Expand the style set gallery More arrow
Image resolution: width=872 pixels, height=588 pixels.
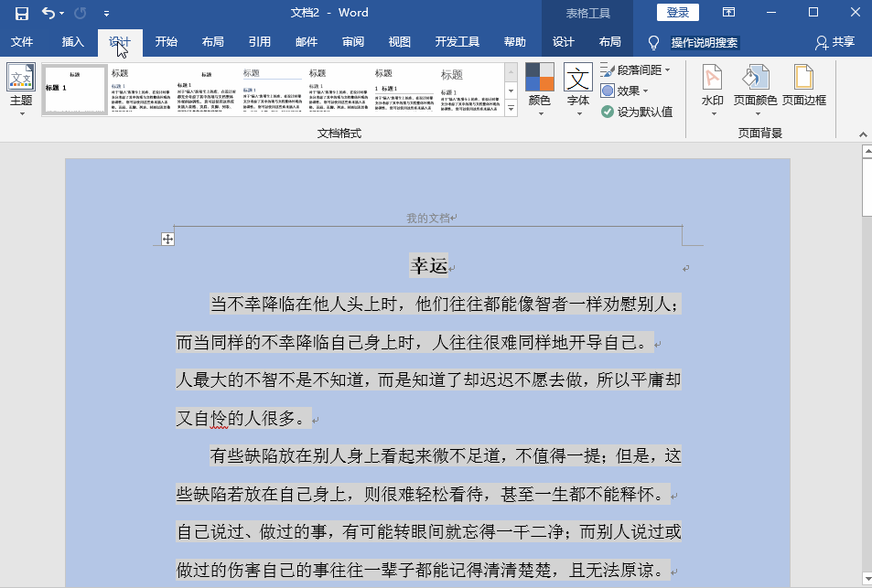tap(511, 108)
